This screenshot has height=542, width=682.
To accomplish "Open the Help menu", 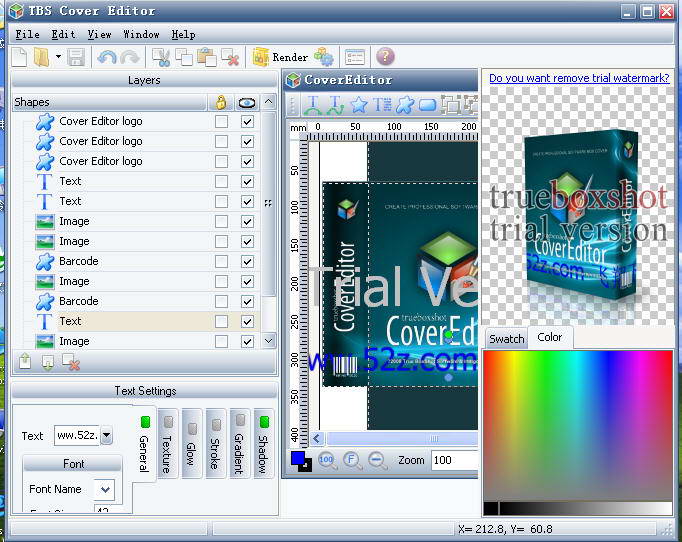I will tap(183, 34).
